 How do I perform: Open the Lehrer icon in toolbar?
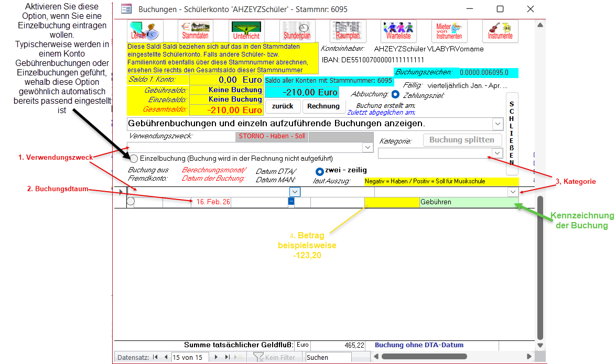[x=145, y=31]
